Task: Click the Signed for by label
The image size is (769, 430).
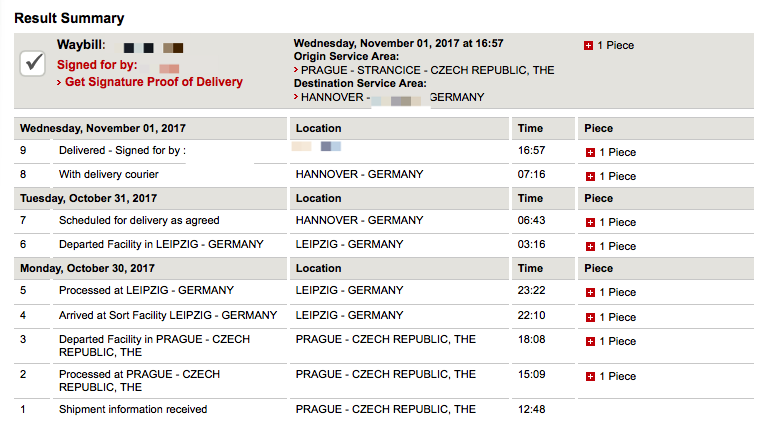Action: pos(97,65)
